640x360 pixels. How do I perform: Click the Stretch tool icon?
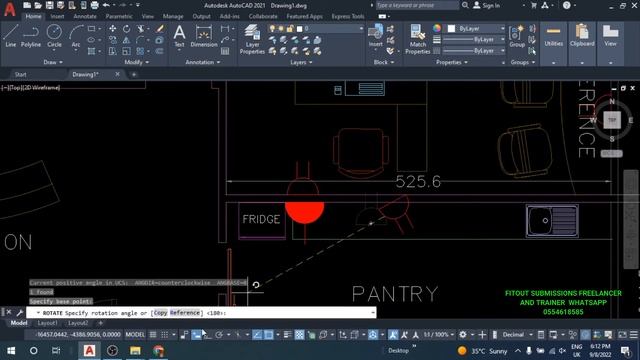click(113, 51)
